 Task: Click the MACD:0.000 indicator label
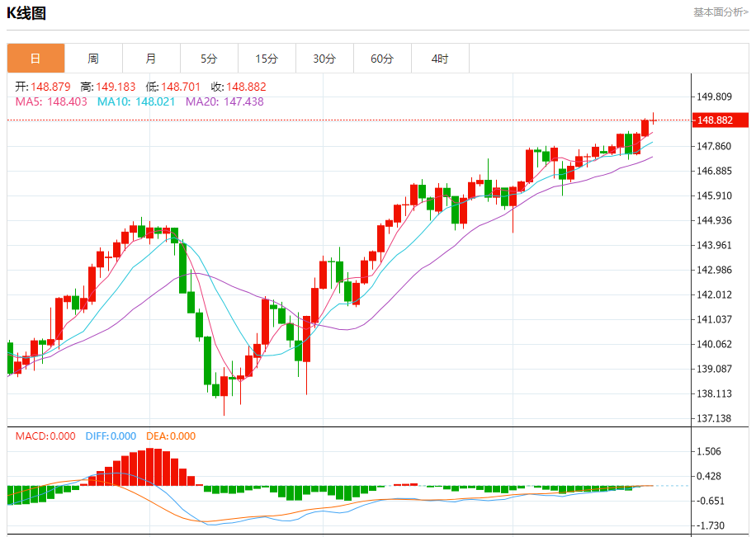point(45,436)
